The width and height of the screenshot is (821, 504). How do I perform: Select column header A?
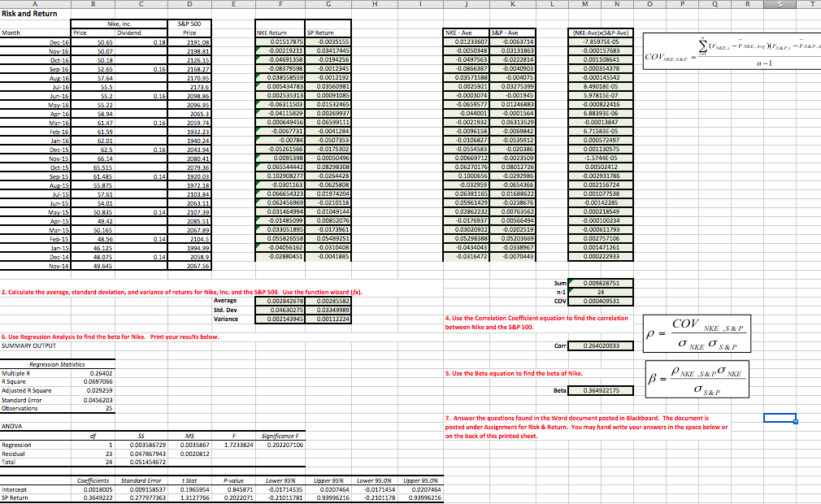click(34, 5)
